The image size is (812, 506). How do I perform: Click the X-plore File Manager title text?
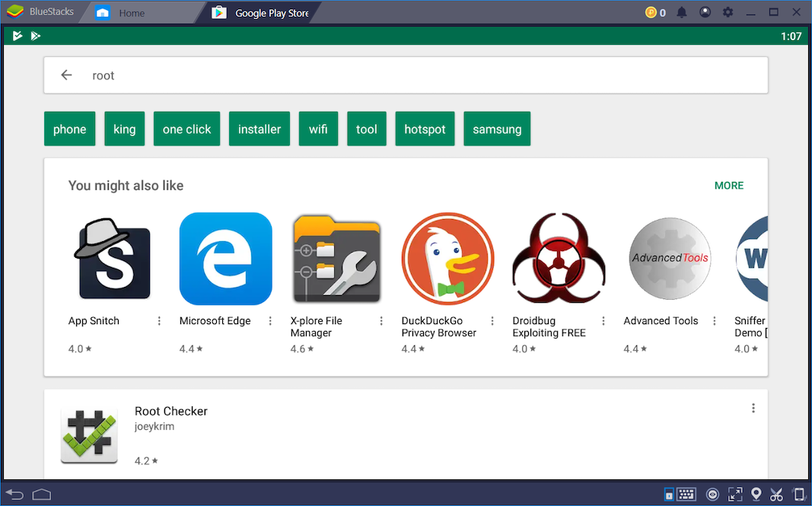[317, 326]
